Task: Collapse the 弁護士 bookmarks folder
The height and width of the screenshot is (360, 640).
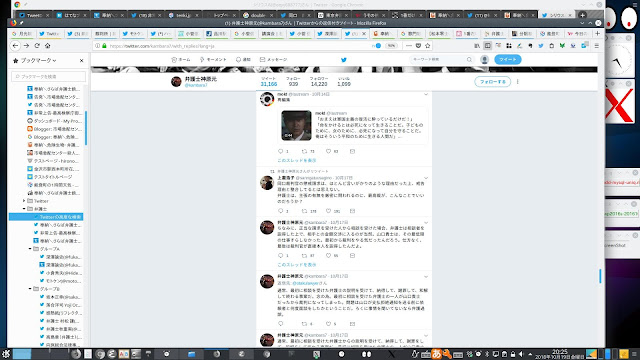Action: coord(24,209)
